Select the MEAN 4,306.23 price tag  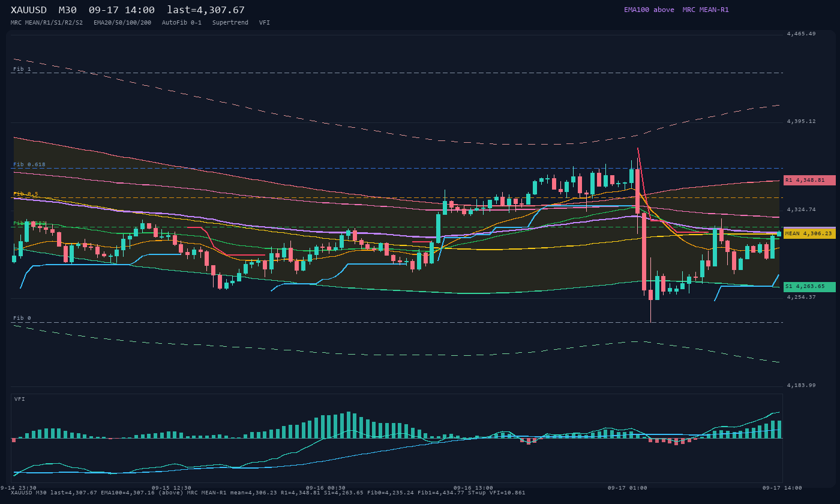[809, 233]
